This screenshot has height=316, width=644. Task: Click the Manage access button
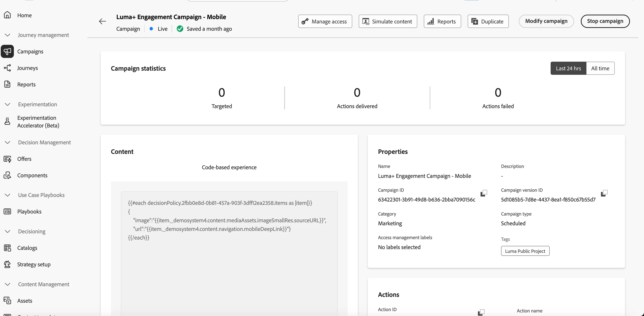click(x=325, y=22)
